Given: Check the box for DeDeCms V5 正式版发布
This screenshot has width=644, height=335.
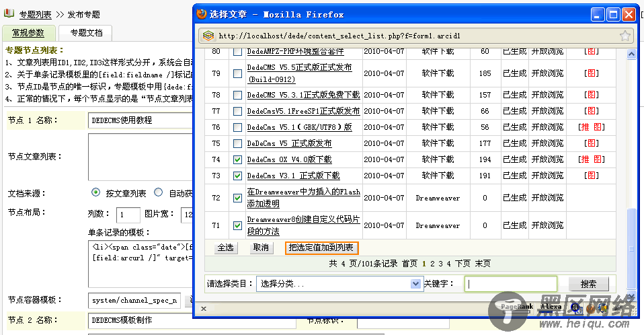Looking at the screenshot, I should 237,143.
